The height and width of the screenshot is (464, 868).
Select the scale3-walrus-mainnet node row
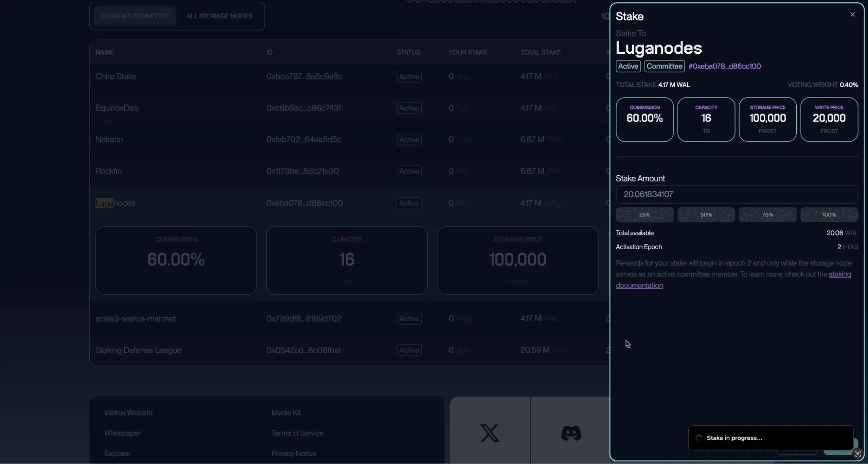[350, 319]
